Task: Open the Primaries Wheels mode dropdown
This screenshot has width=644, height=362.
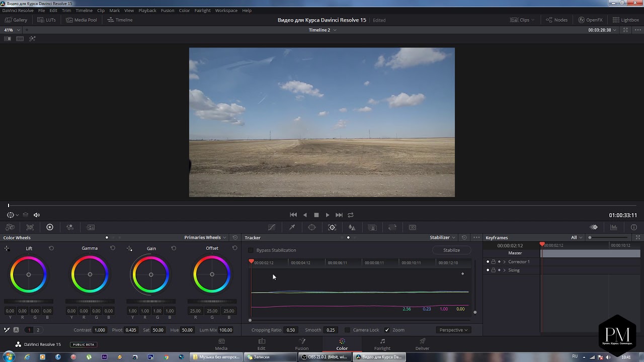Action: [x=206, y=237]
